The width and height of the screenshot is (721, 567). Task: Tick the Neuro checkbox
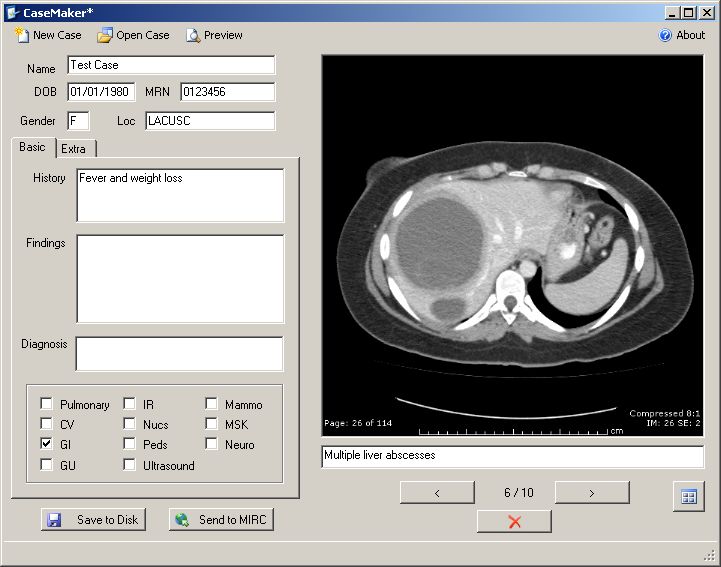[212, 444]
